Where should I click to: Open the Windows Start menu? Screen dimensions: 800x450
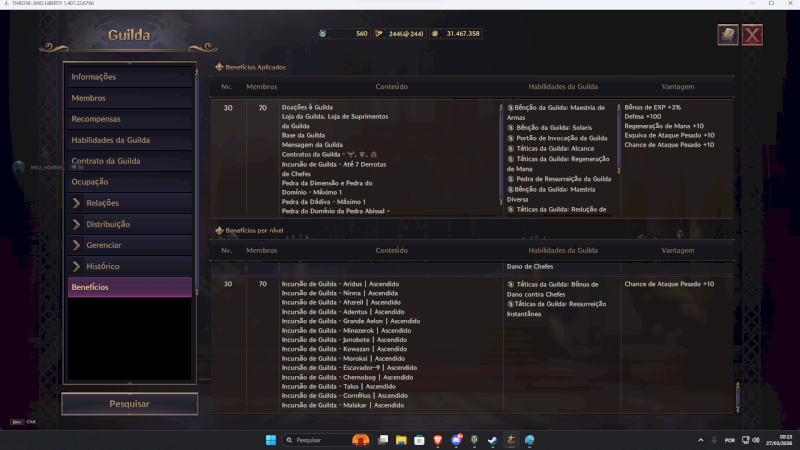271,440
